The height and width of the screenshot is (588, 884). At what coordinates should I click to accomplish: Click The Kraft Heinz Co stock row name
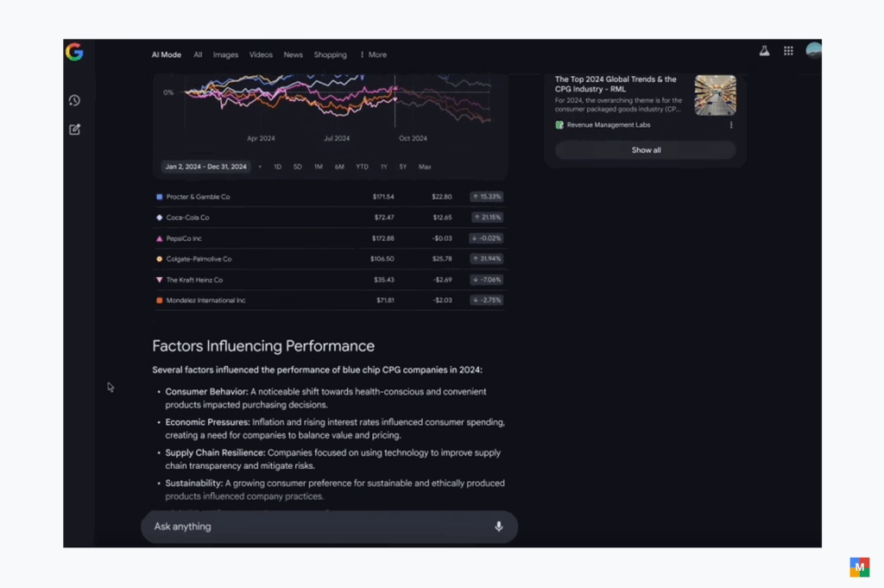(x=194, y=280)
